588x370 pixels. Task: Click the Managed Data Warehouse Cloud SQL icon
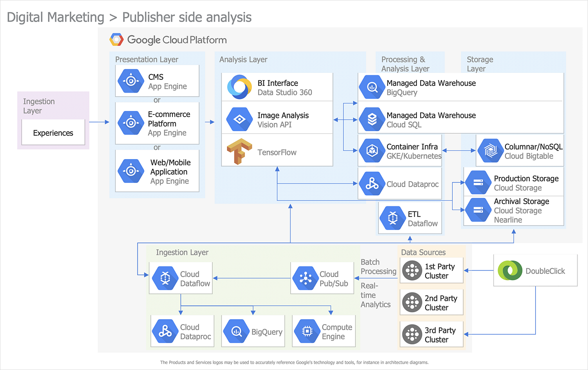pos(372,119)
